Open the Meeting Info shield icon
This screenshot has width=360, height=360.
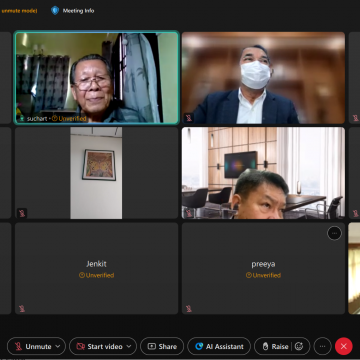click(x=55, y=11)
